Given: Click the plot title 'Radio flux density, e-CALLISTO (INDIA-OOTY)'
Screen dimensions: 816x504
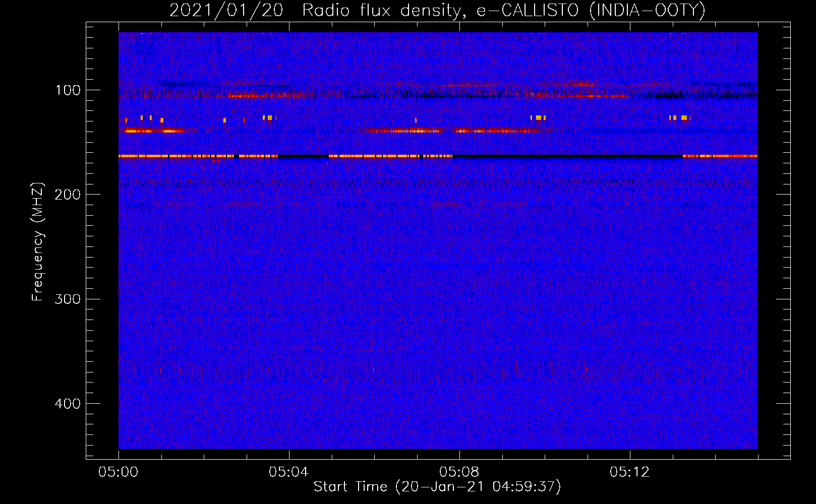Looking at the screenshot, I should click(503, 10).
